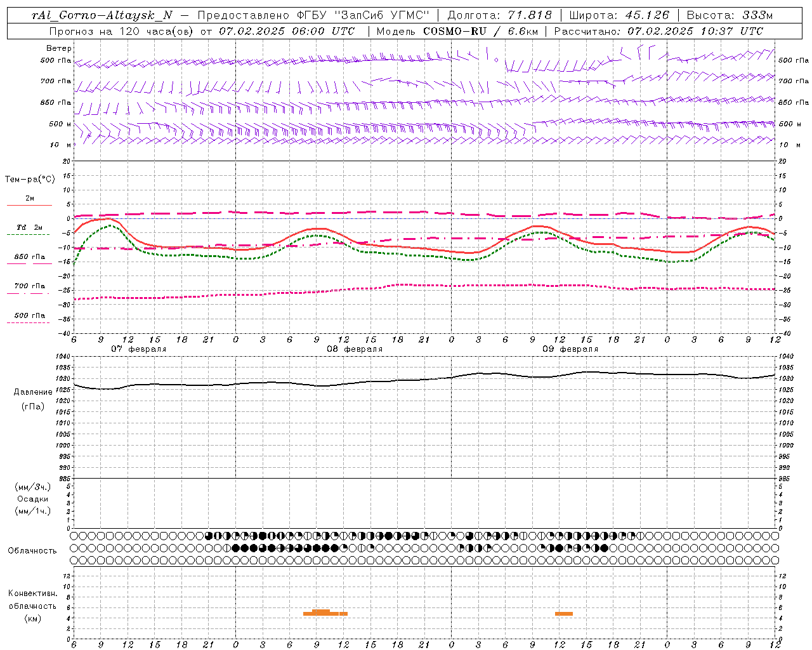Image resolution: width=812 pixels, height=650 pixels.
Task: Click the '08 февраля' date label
Action: (355, 349)
